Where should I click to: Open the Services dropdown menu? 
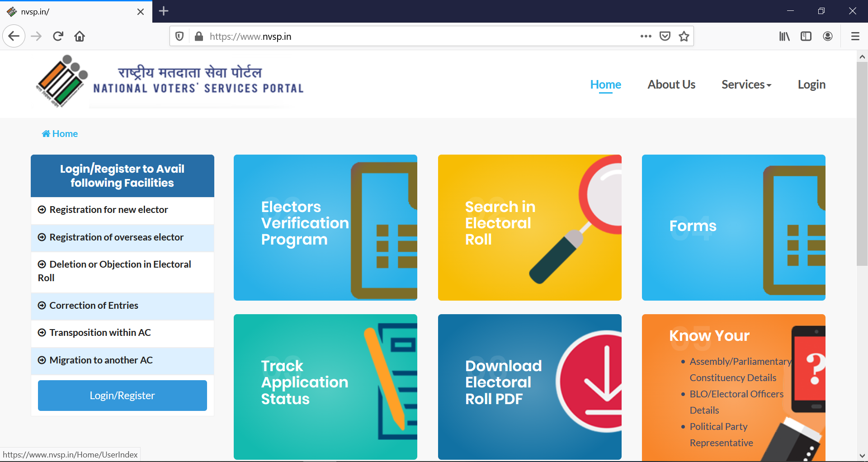[x=745, y=85]
